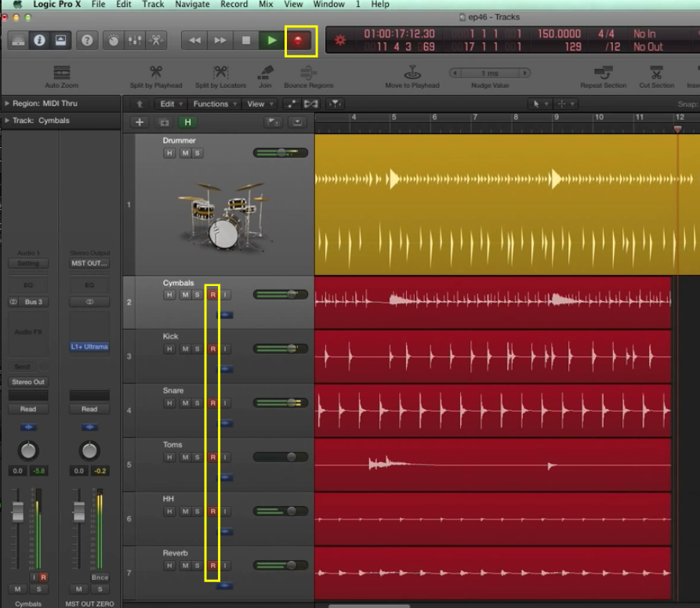Click the green Play button
This screenshot has height=608, width=700.
[x=271, y=41]
